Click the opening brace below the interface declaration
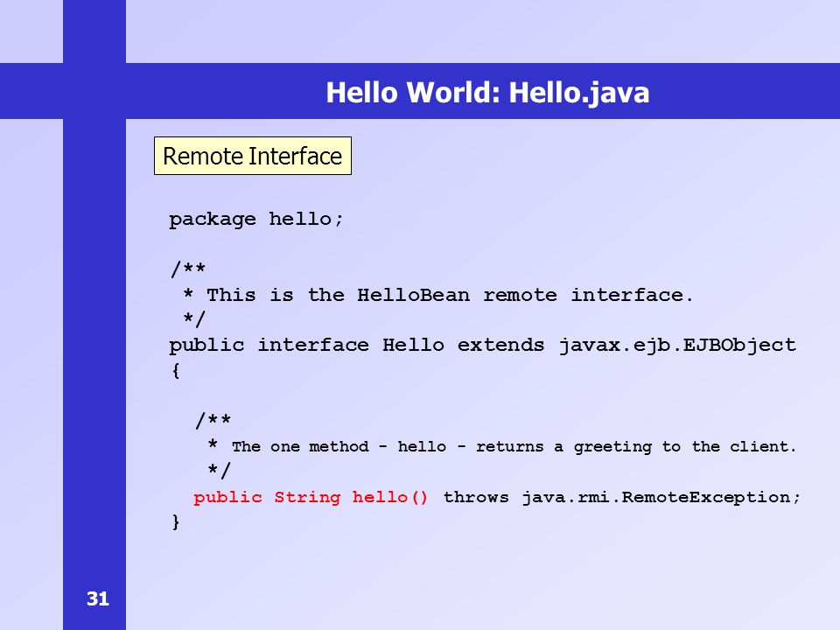This screenshot has height=630, width=840. (176, 371)
